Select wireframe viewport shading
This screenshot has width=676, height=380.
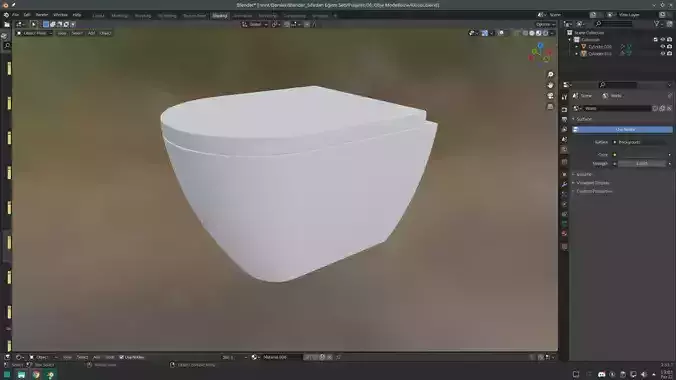[x=525, y=33]
